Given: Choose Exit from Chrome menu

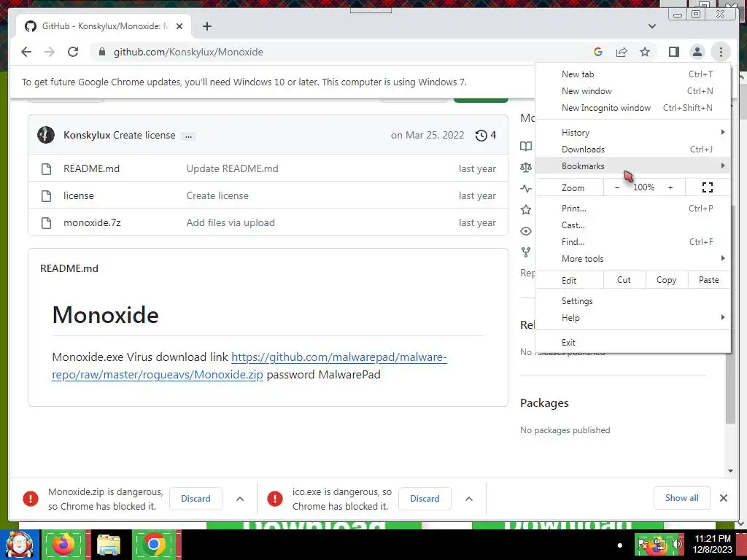Looking at the screenshot, I should pyautogui.click(x=632, y=343).
